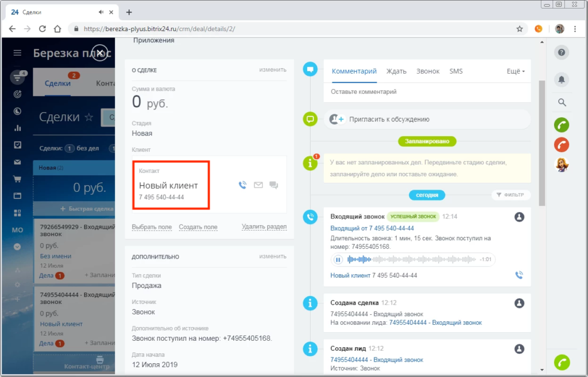Click the Контакт-центр button
The width and height of the screenshot is (588, 377).
[87, 363]
